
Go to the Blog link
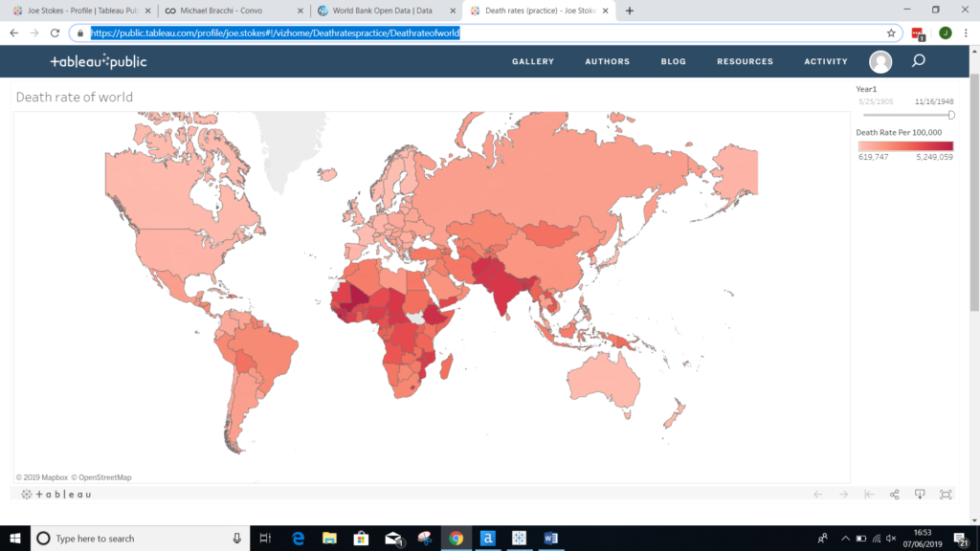[x=674, y=61]
